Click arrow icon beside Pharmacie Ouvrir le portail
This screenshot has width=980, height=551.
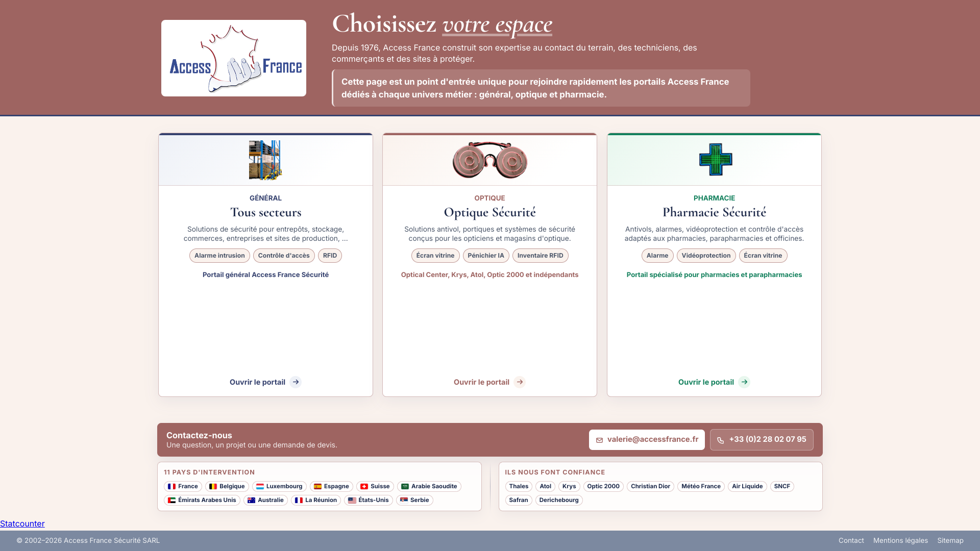[x=744, y=382]
